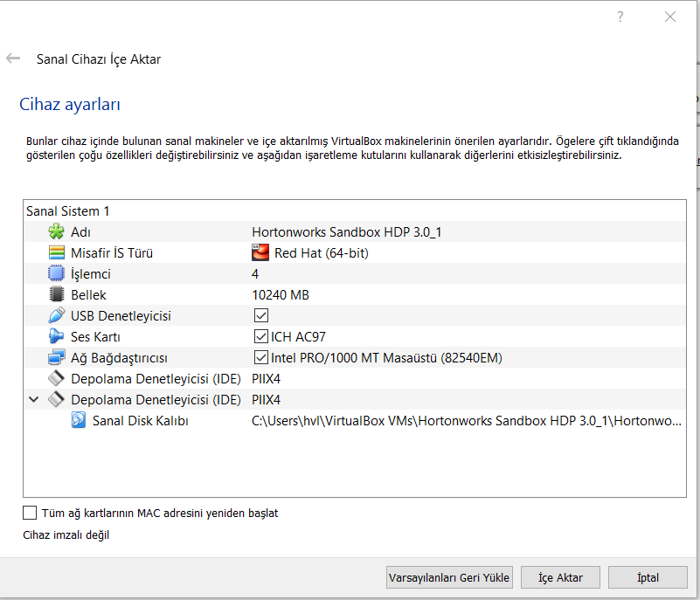Select the Ağ Bağdaştırıcısı label

tap(119, 358)
